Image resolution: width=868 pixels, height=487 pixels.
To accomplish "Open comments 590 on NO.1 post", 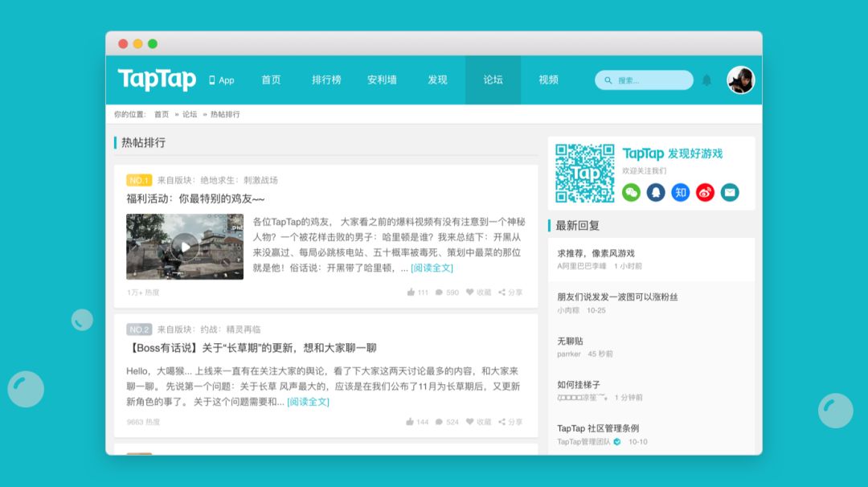I will point(447,293).
